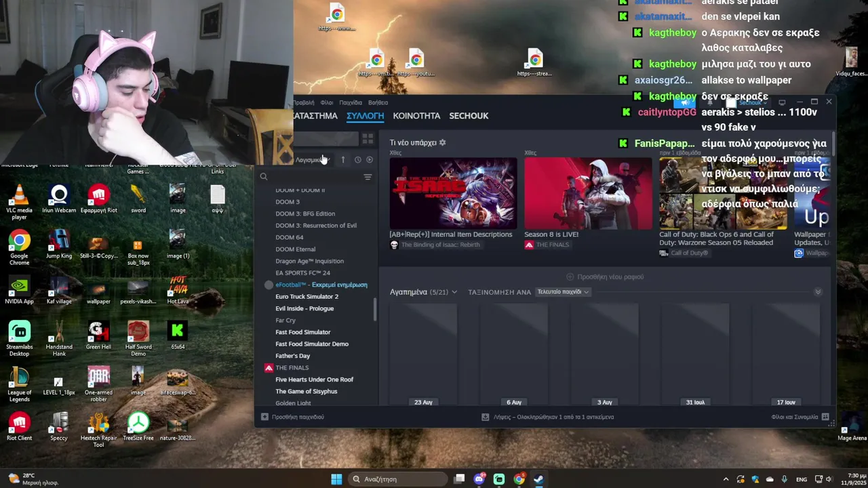Open Riot Client desktop shortcut
The image size is (868, 488).
[x=19, y=426]
